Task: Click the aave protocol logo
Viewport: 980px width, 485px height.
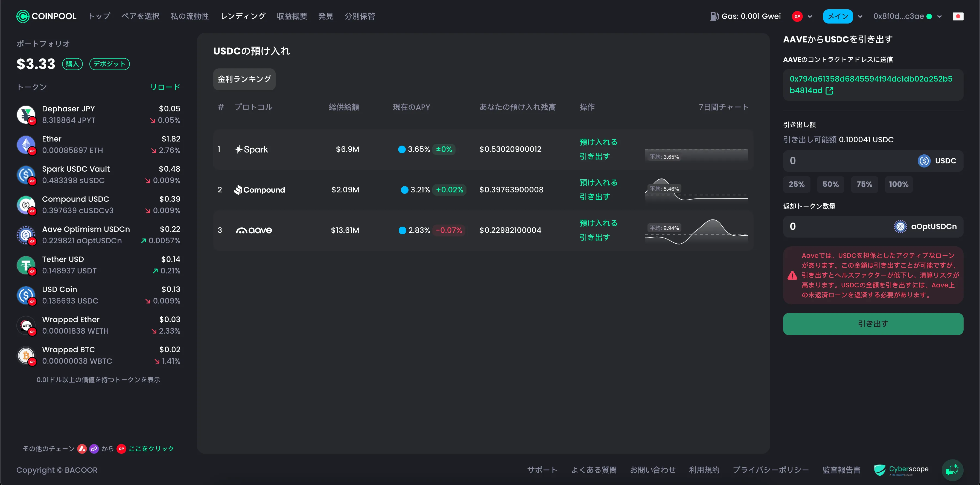Action: coord(254,230)
